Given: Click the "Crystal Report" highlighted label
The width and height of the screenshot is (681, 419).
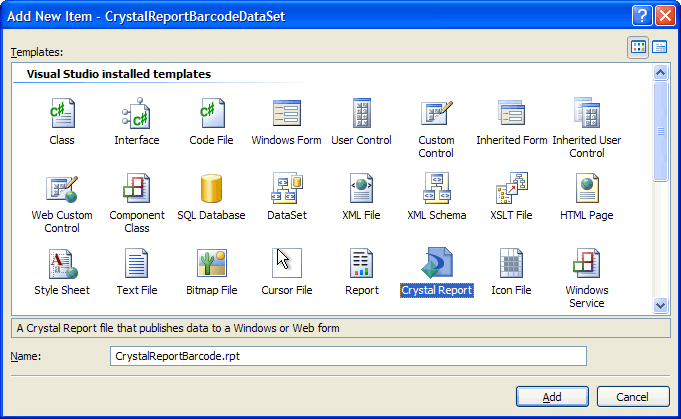Looking at the screenshot, I should coord(436,290).
